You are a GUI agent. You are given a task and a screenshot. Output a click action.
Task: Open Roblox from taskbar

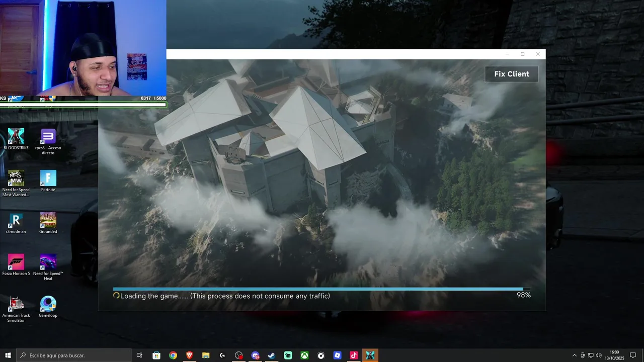[x=337, y=355]
